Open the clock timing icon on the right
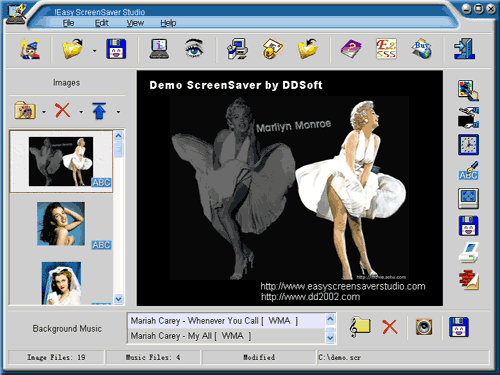Image resolution: width=500 pixels, height=375 pixels. (468, 145)
